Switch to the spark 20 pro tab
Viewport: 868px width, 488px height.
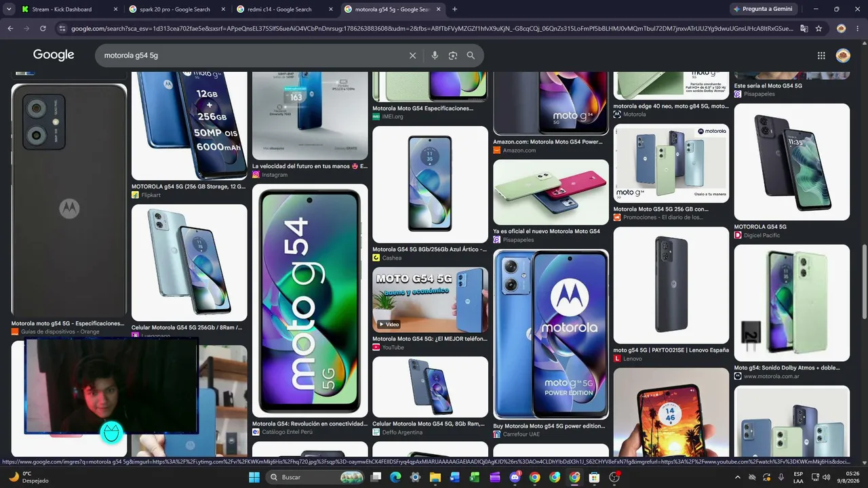pos(175,9)
